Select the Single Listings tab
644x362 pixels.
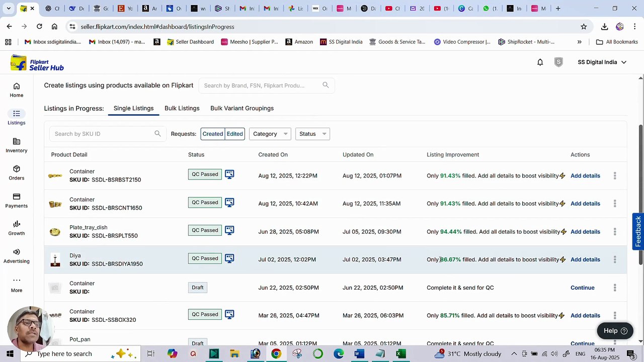(x=133, y=108)
